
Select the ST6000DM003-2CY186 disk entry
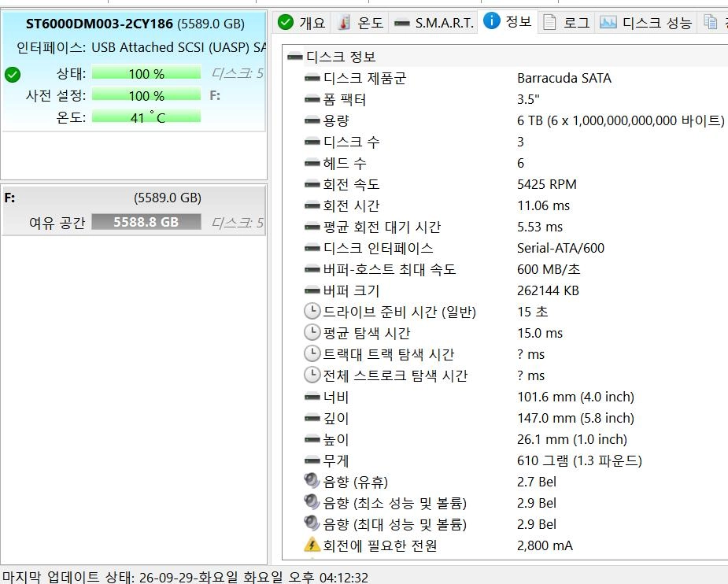[x=134, y=72]
